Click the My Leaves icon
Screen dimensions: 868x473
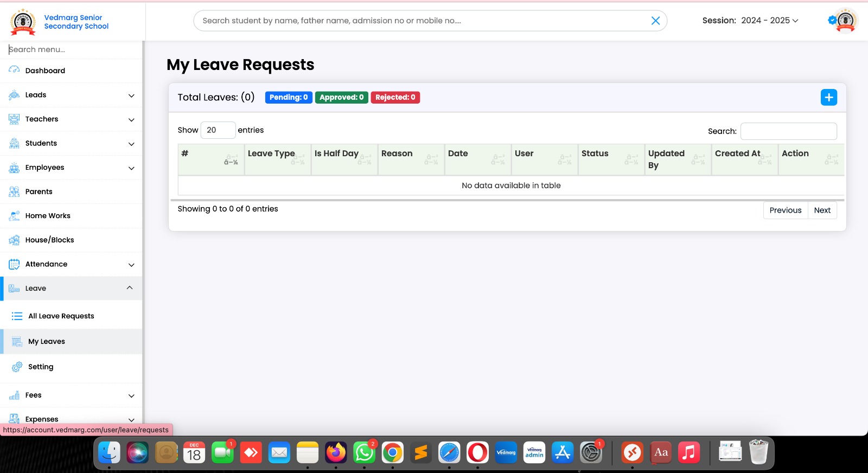pos(17,341)
